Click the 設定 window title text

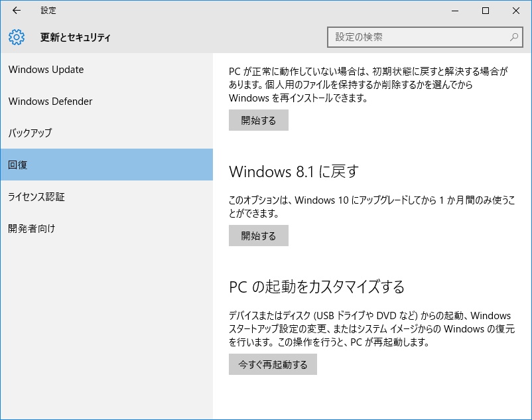click(48, 11)
